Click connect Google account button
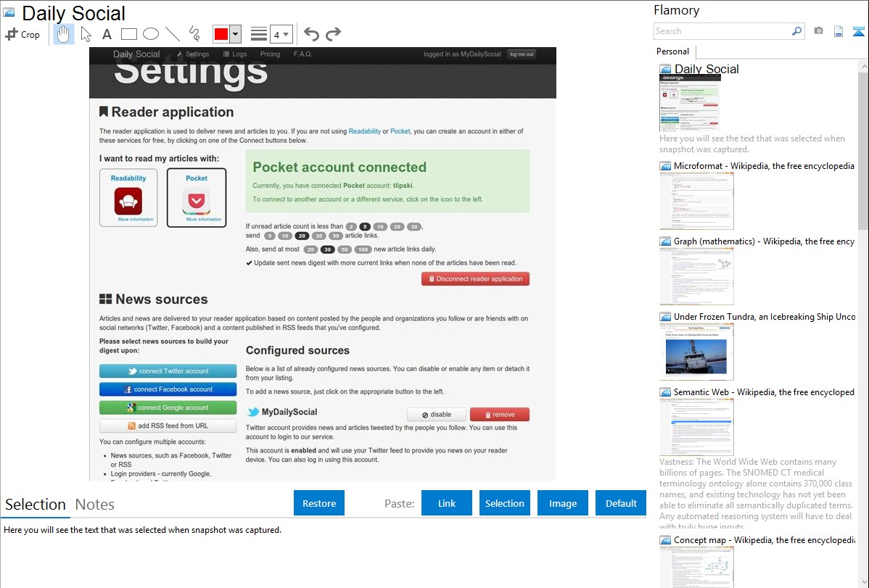The height and width of the screenshot is (588, 869). coord(168,408)
